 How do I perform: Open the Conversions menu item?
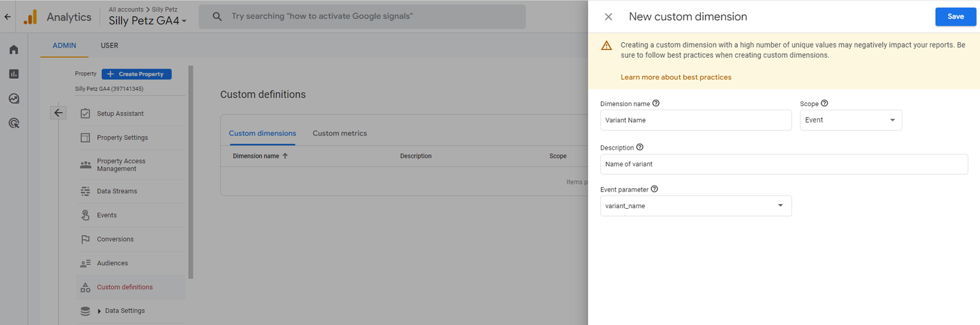[131, 239]
